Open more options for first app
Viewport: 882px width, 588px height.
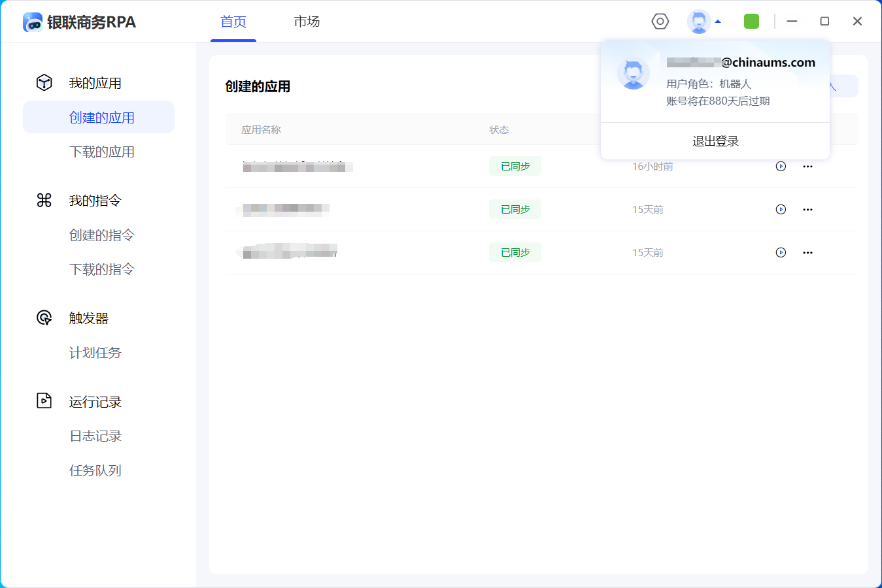(807, 167)
